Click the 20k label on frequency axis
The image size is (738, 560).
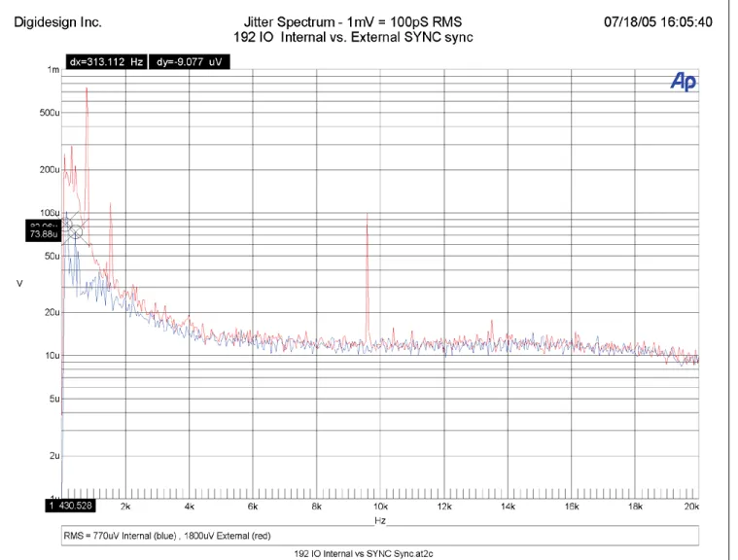tap(691, 507)
